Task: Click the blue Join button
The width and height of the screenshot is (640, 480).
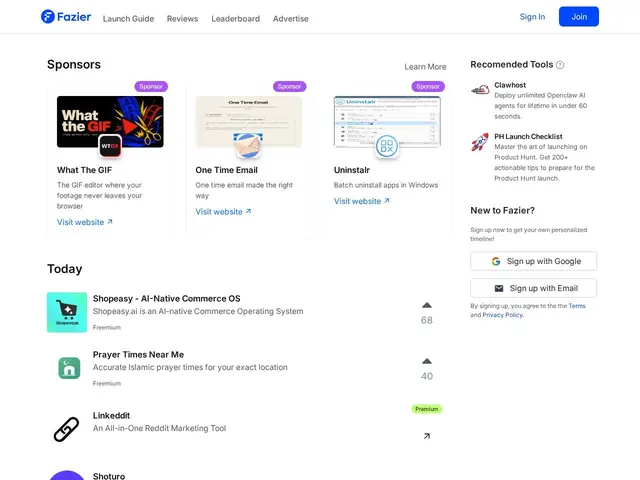Action: pos(579,17)
